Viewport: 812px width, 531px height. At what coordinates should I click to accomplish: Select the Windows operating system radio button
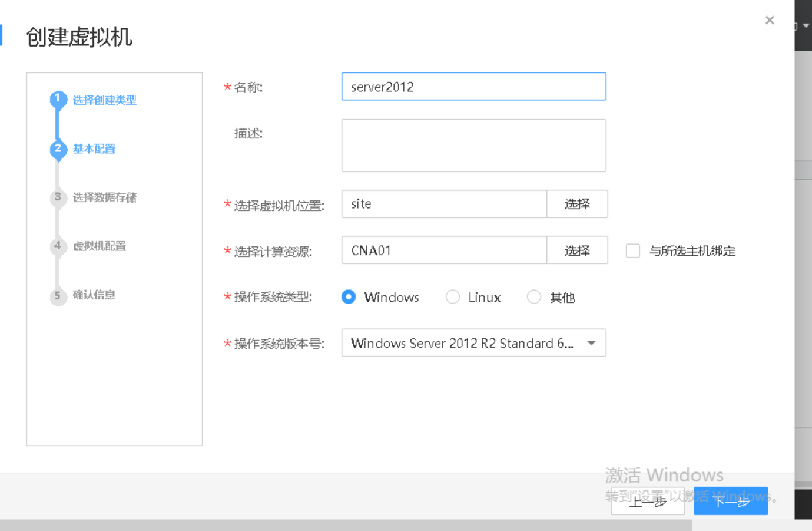(349, 297)
